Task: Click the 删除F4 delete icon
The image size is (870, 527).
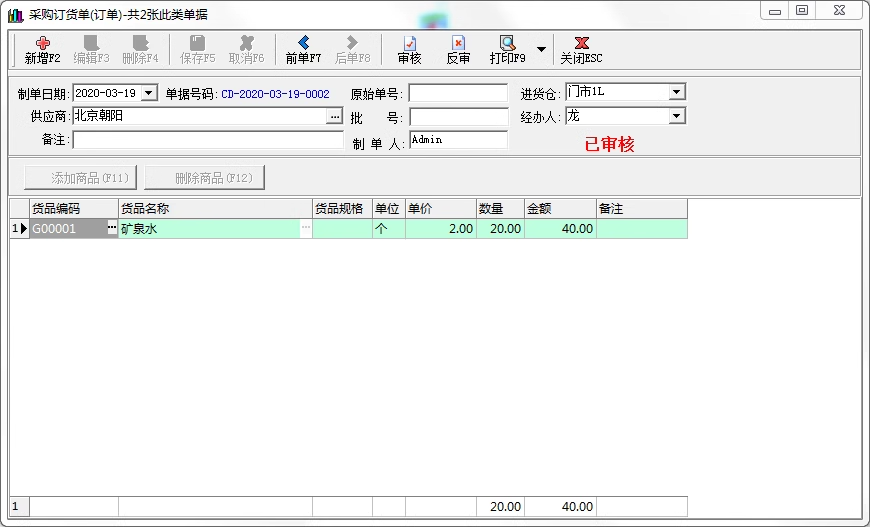Action: 140,43
